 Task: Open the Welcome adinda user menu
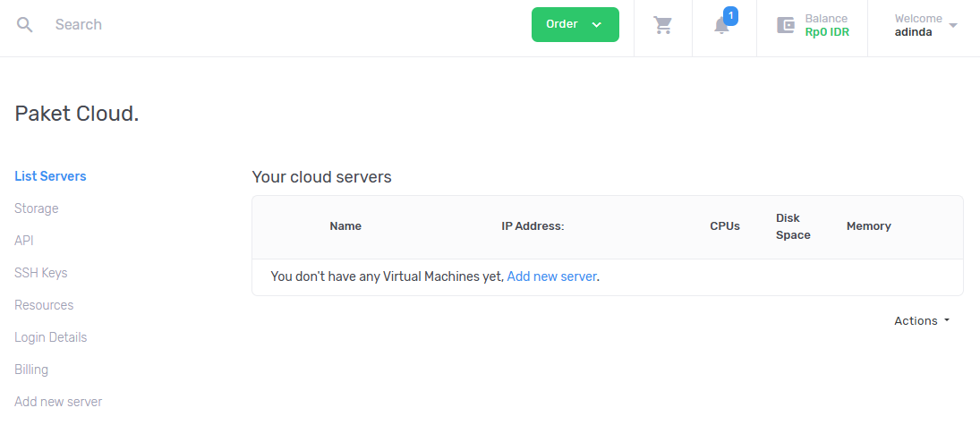click(x=925, y=26)
